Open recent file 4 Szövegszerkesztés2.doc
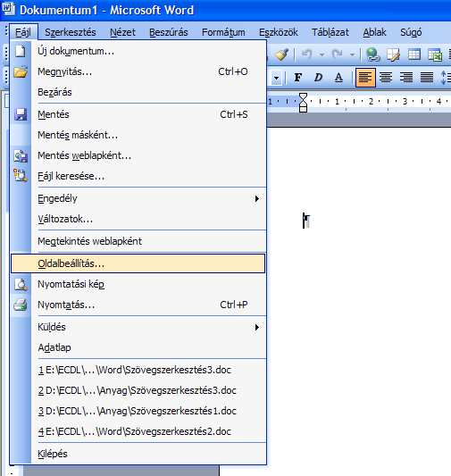 (x=138, y=431)
